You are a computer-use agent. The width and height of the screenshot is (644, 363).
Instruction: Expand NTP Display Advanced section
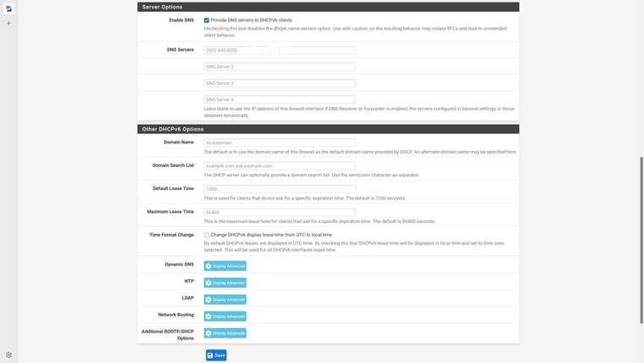click(x=225, y=283)
